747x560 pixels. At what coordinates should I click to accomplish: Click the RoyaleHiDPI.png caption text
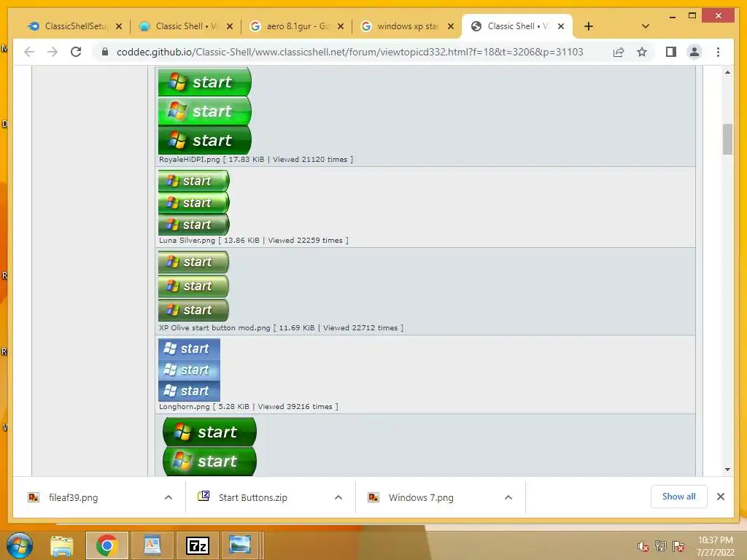click(x=256, y=160)
